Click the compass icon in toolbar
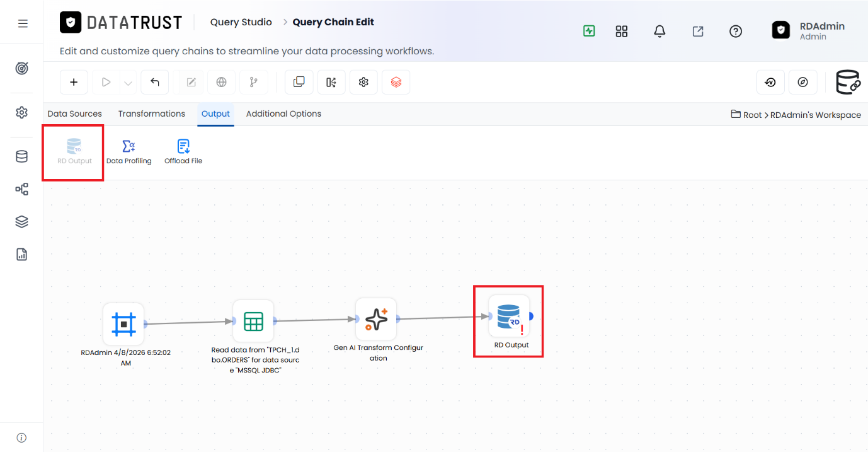 coord(802,82)
